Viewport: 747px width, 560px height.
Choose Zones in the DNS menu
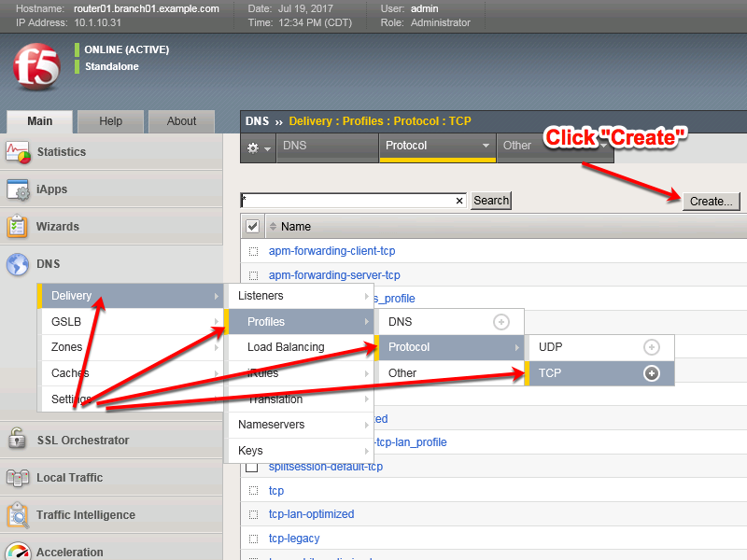(130, 347)
